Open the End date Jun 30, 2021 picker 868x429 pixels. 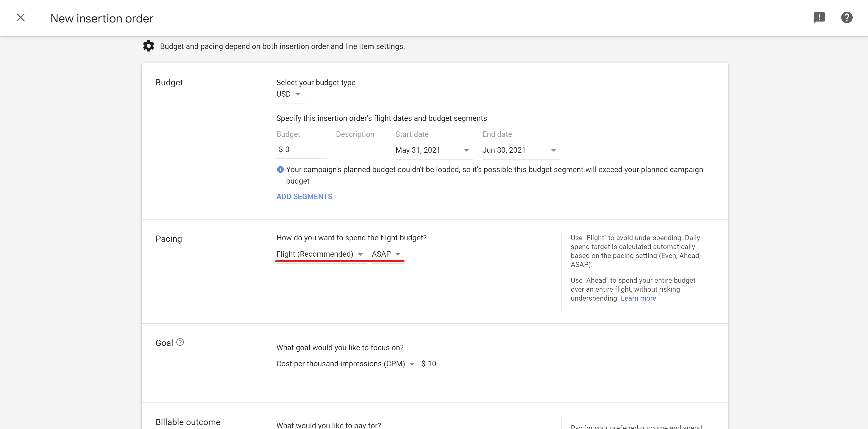(x=504, y=150)
